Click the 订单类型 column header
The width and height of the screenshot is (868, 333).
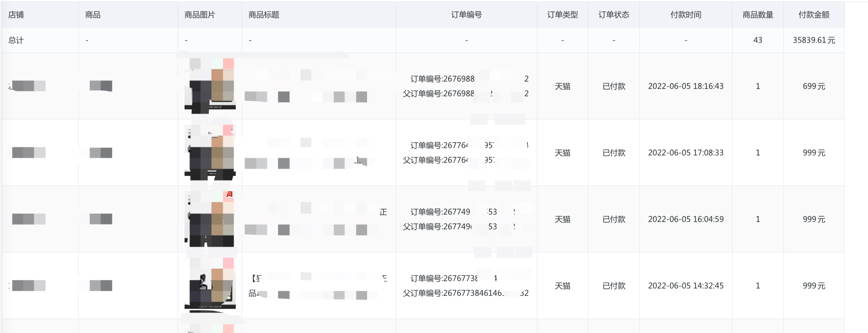click(562, 15)
